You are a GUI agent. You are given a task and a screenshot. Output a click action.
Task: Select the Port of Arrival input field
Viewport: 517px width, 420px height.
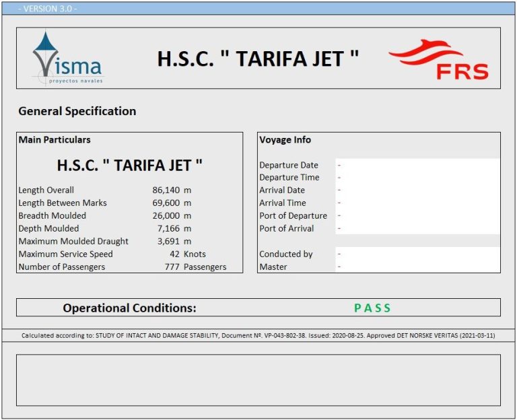tap(417, 228)
